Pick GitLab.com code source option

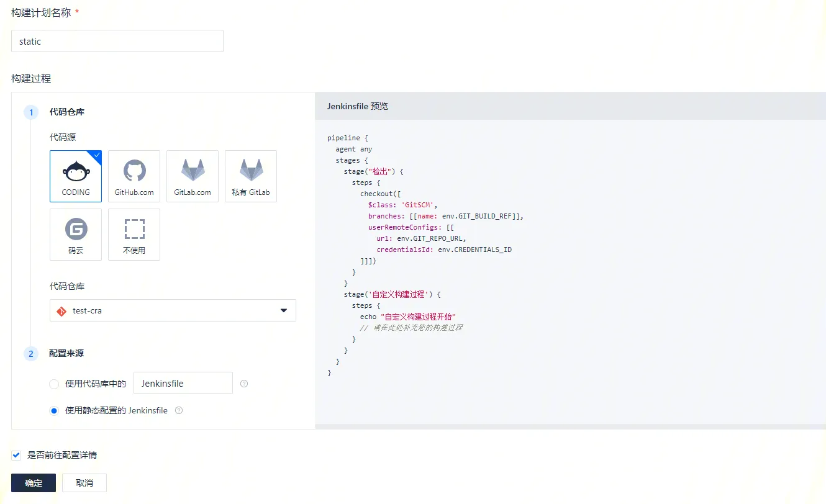[193, 176]
